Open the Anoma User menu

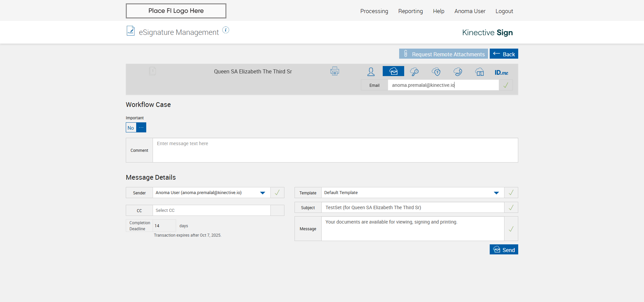coord(470,11)
